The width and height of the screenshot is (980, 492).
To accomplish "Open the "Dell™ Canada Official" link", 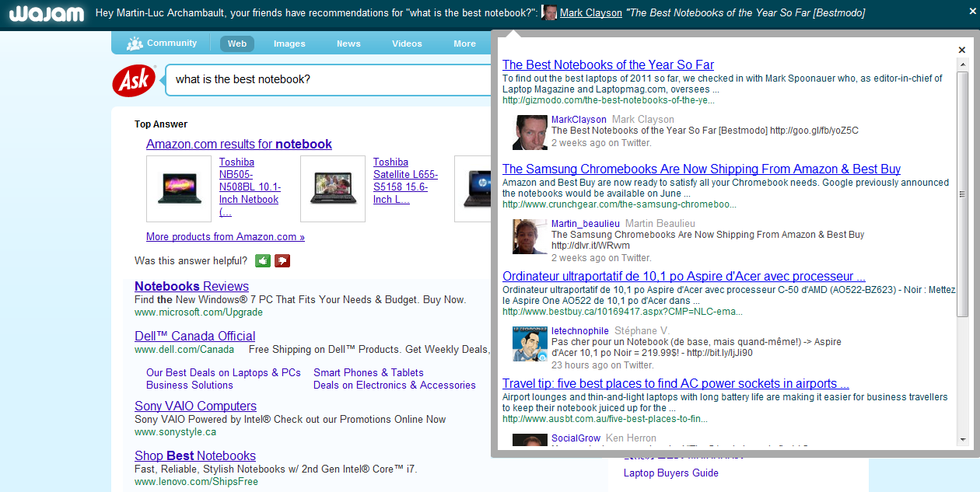I will (194, 336).
